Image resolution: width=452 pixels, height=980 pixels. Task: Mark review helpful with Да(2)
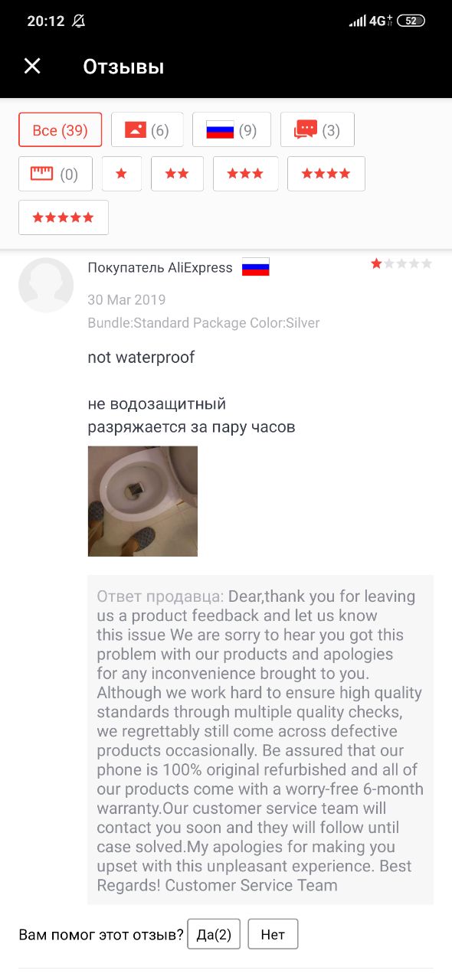pos(214,934)
